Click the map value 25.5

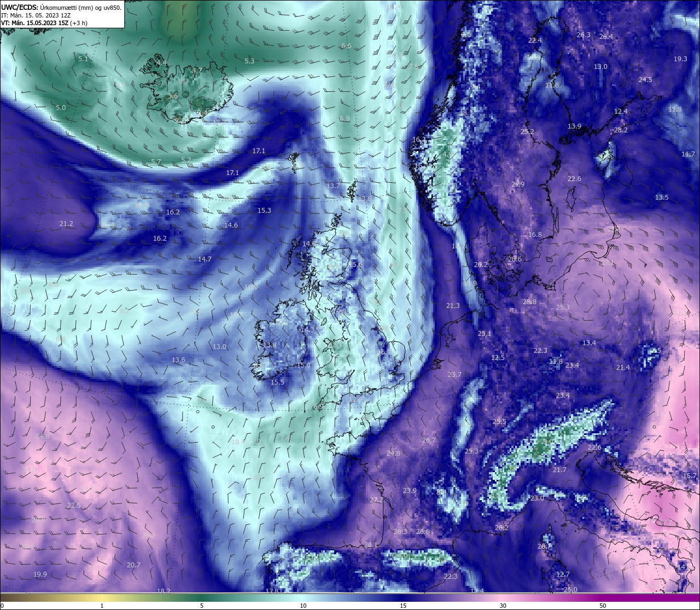click(499, 422)
